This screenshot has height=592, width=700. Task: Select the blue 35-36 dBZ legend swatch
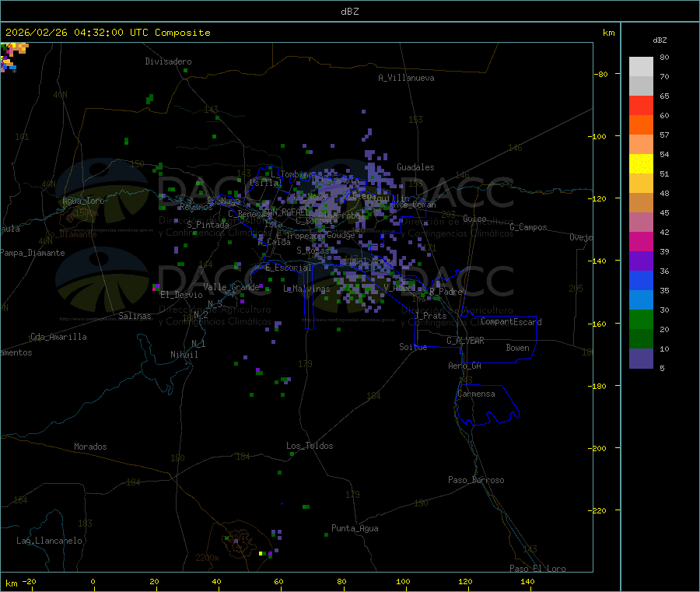(x=641, y=280)
